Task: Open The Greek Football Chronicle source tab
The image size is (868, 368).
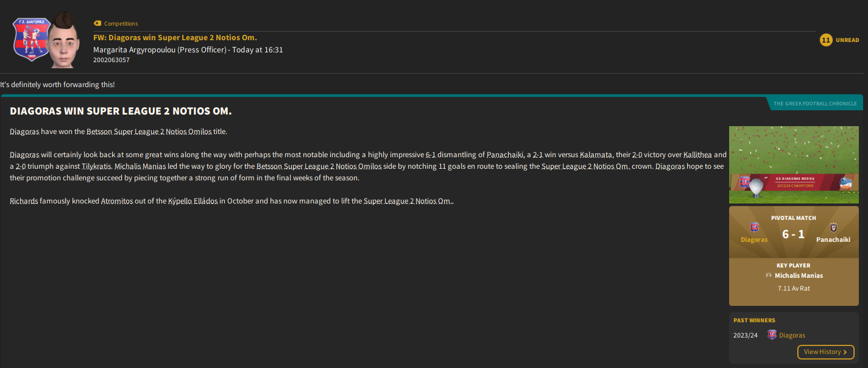Action: (x=815, y=104)
